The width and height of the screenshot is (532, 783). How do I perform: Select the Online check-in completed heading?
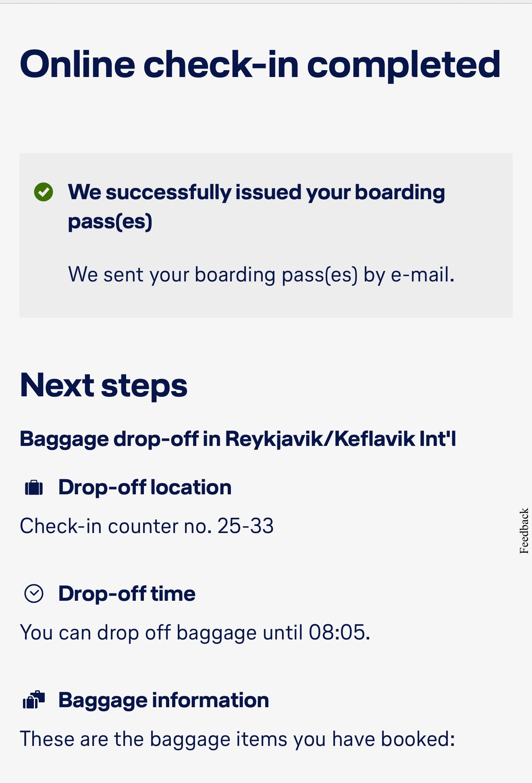260,65
